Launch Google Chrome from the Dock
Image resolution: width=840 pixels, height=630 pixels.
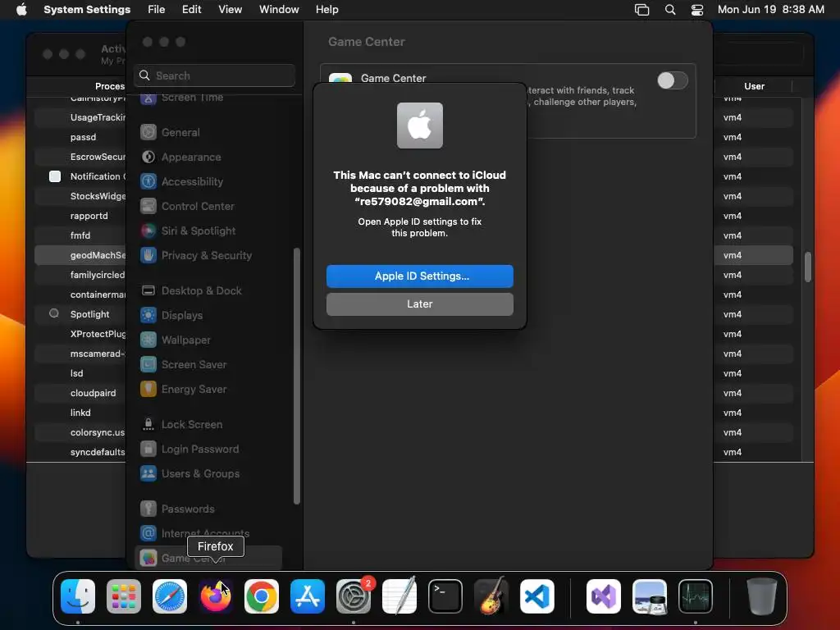point(262,596)
